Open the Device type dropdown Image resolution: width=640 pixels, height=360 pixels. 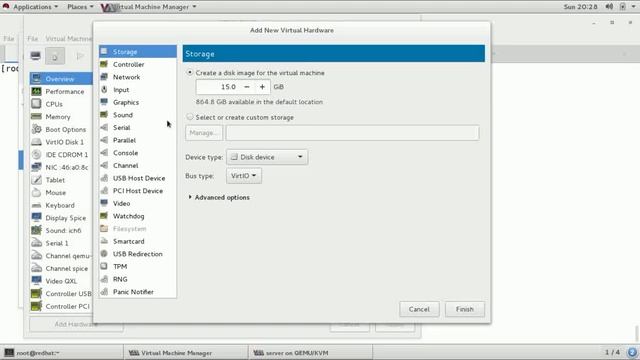click(267, 157)
